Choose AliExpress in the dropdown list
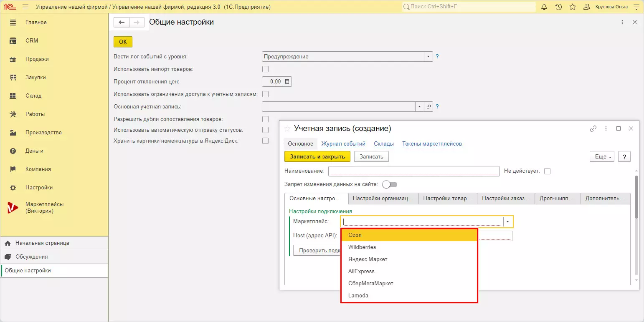 point(409,272)
